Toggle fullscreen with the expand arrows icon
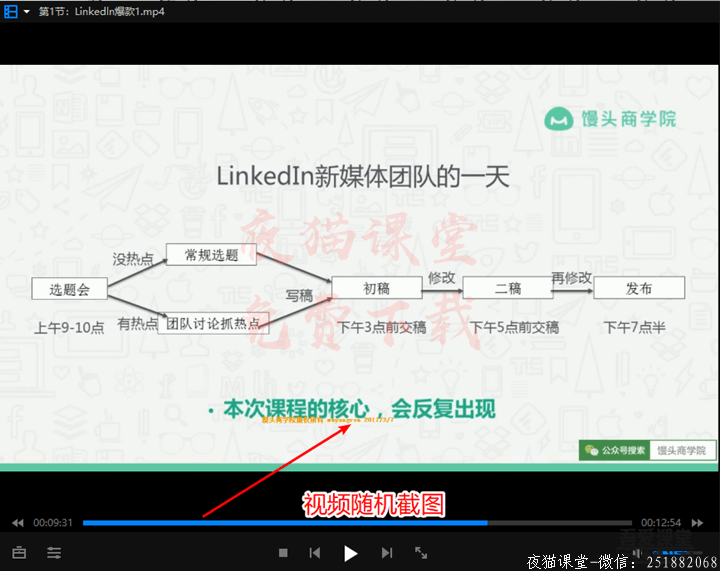The width and height of the screenshot is (720, 571). click(421, 553)
